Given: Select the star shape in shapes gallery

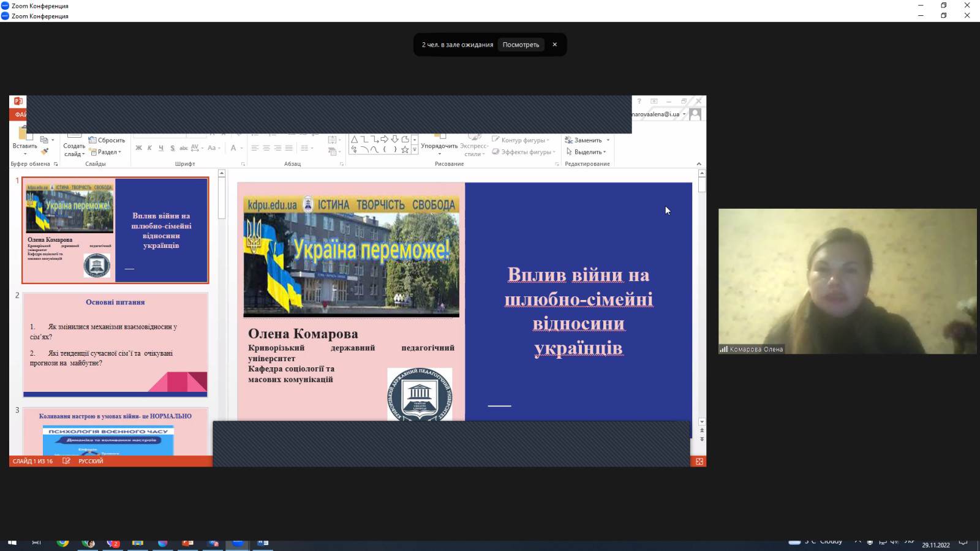Looking at the screenshot, I should [405, 149].
